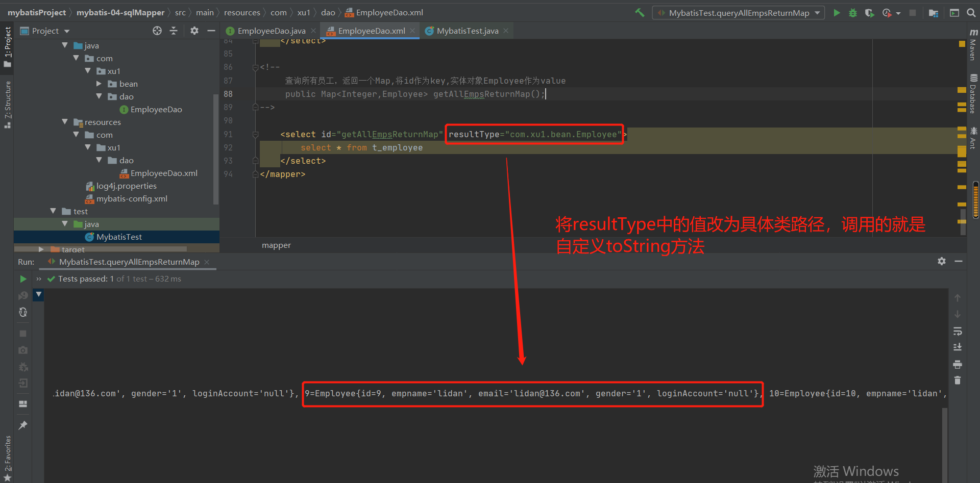This screenshot has height=483, width=980.
Task: Click Rerun failed tests icon
Action: [23, 296]
